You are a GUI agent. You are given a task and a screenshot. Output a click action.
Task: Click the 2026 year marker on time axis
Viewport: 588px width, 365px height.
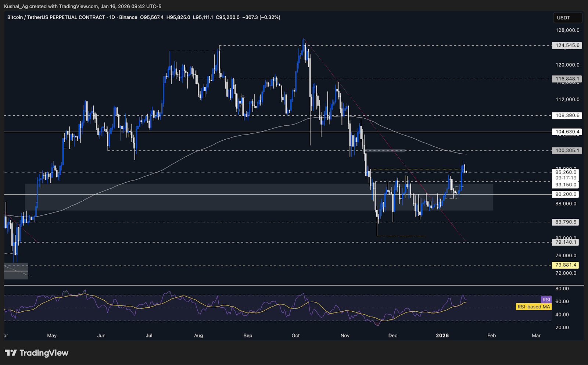point(442,335)
